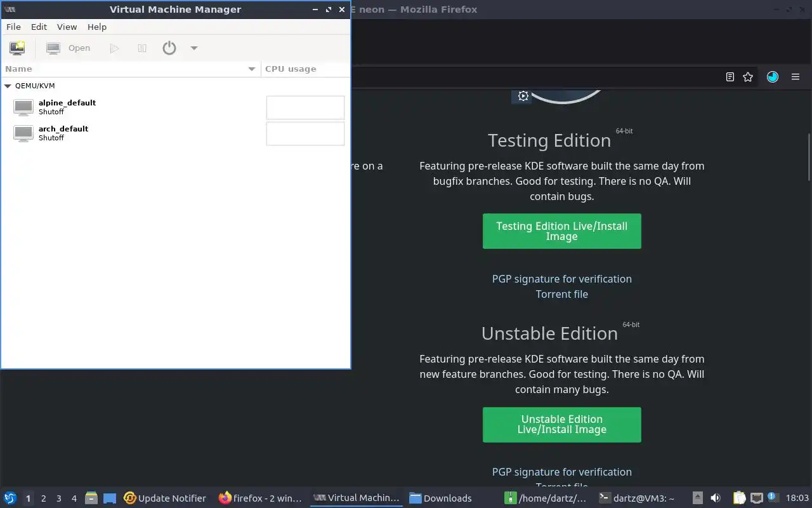The width and height of the screenshot is (812, 508).
Task: Switch to dartz@VM3 terminal taskbar entry
Action: coord(637,498)
